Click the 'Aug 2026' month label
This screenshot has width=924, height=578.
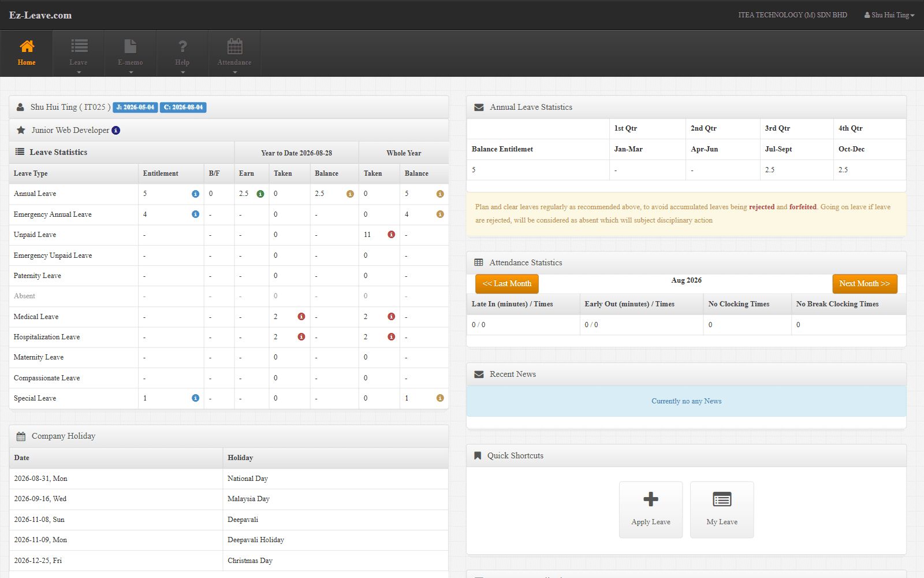(x=687, y=280)
